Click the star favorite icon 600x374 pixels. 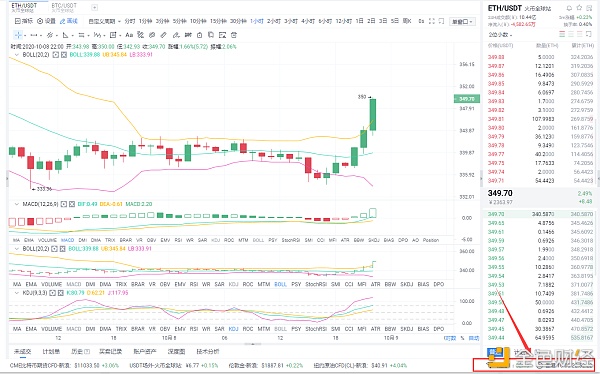coord(579,8)
